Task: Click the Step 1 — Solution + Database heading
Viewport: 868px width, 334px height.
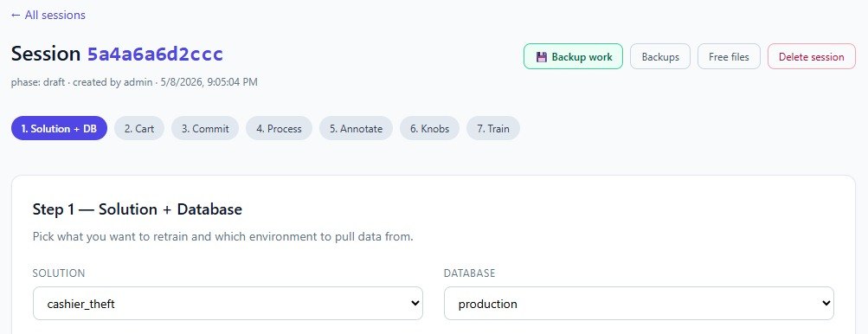Action: click(138, 209)
